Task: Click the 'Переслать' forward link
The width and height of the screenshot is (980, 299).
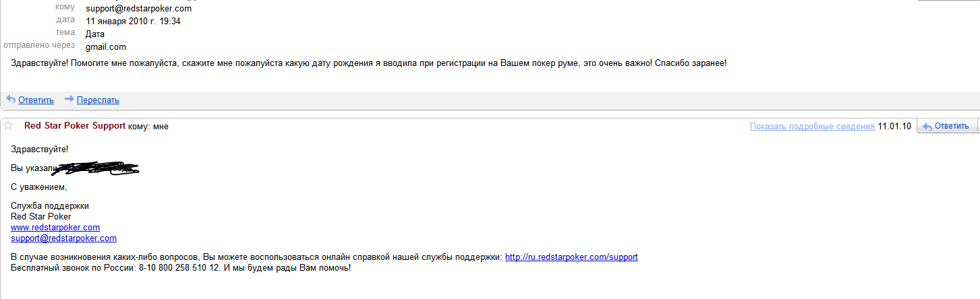Action: [98, 100]
